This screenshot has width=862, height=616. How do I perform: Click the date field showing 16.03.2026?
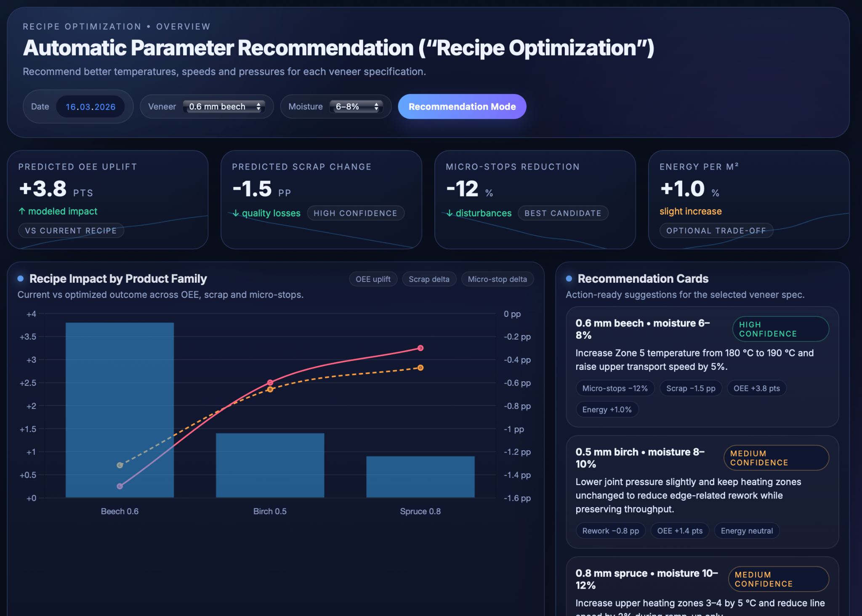90,107
